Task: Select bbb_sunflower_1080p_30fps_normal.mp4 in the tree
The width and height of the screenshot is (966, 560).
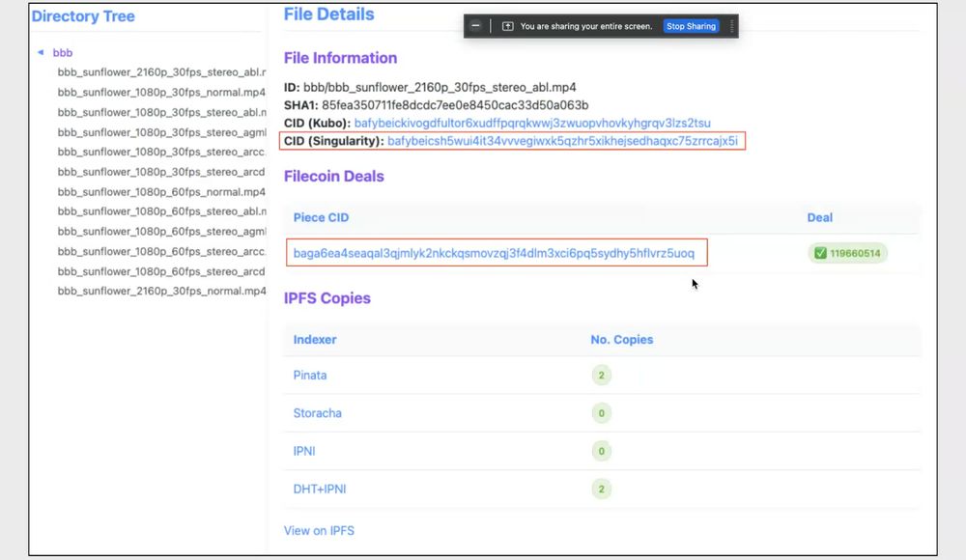Action: (155, 92)
